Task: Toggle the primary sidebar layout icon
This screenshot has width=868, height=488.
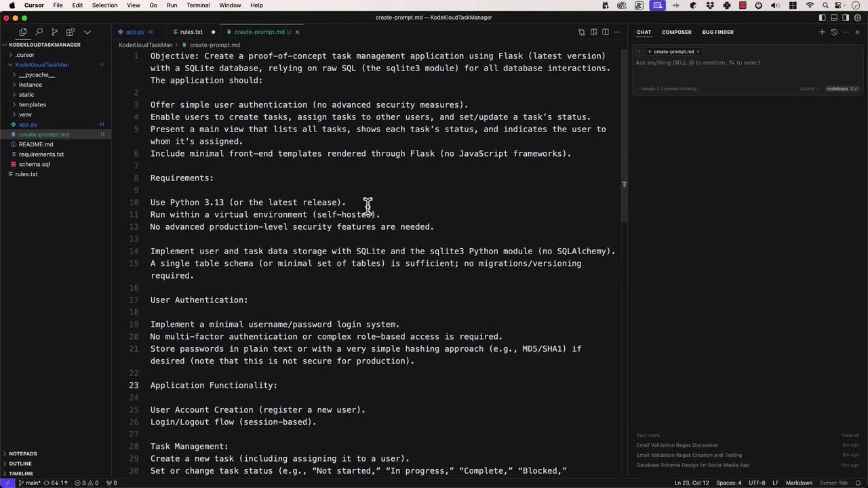Action: [x=823, y=18]
